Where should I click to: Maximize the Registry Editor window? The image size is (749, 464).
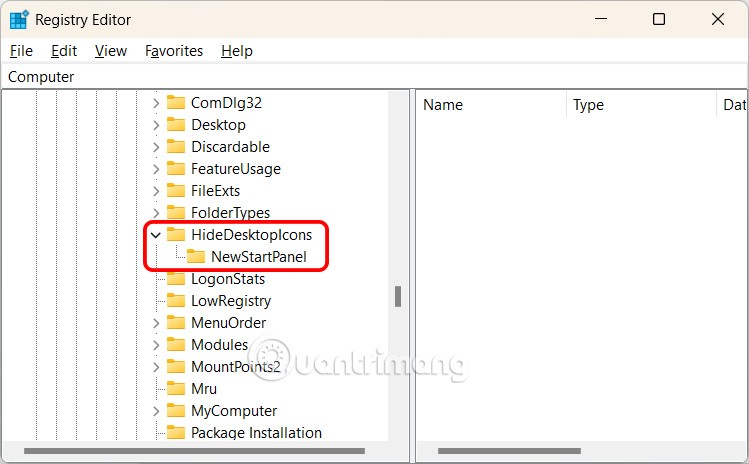click(x=659, y=19)
